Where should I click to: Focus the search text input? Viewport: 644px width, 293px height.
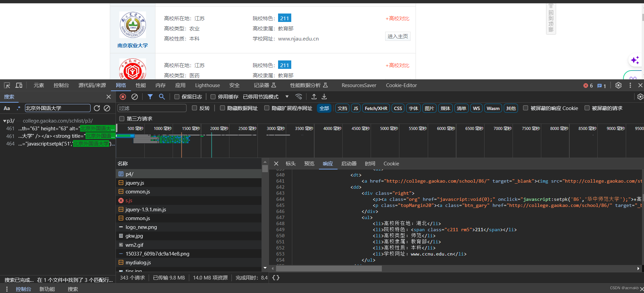click(x=57, y=108)
